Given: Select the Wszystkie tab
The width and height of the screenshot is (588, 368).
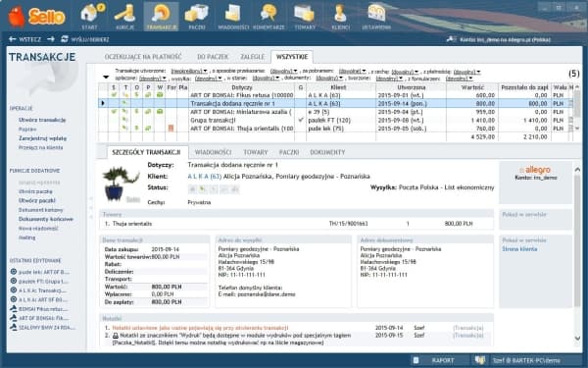Looking at the screenshot, I should [292, 57].
